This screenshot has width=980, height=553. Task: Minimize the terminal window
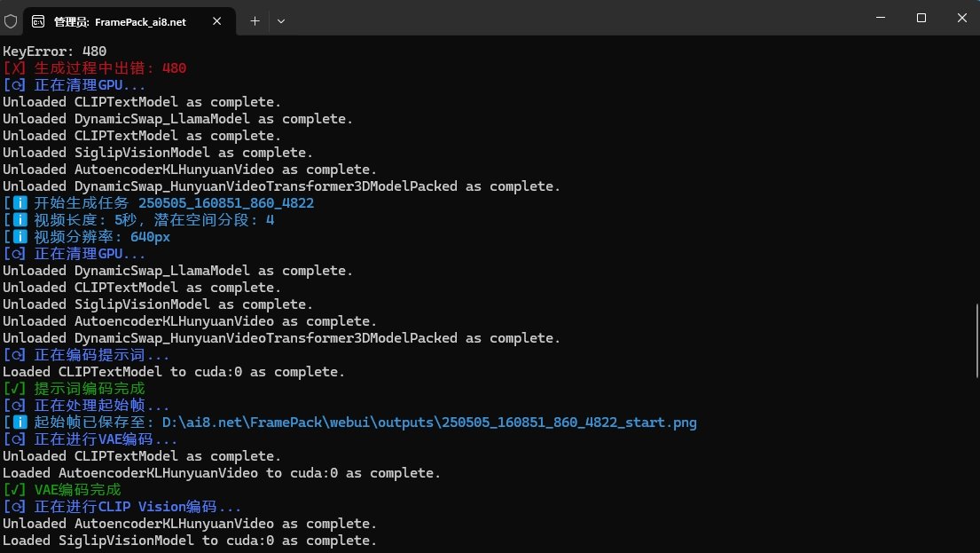click(881, 18)
